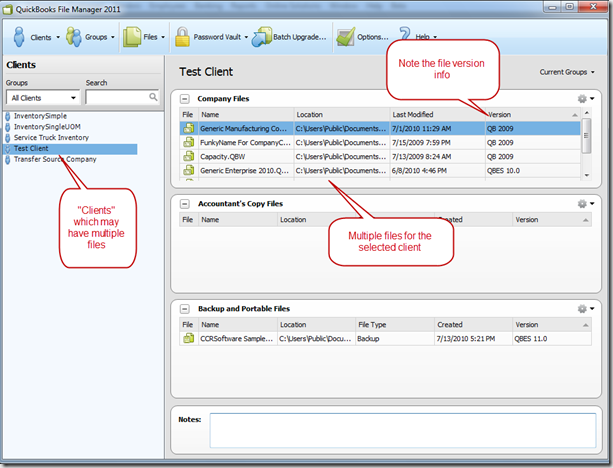613x468 pixels.
Task: Sort Company Files by Last Modified column
Action: [x=437, y=115]
